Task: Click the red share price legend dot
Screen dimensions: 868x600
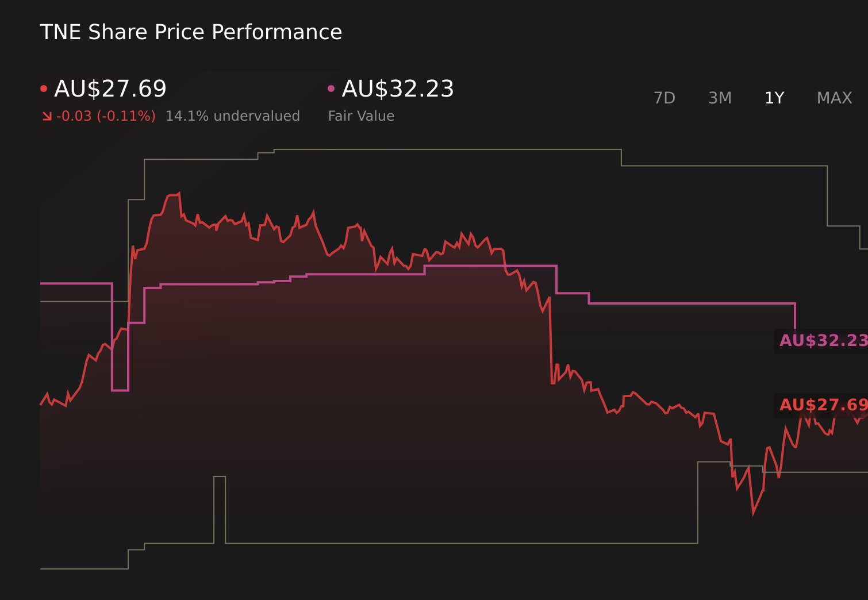Action: (x=44, y=87)
